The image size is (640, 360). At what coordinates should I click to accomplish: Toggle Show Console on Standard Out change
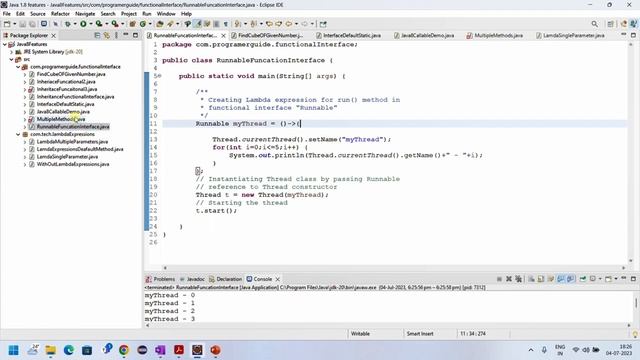560,279
